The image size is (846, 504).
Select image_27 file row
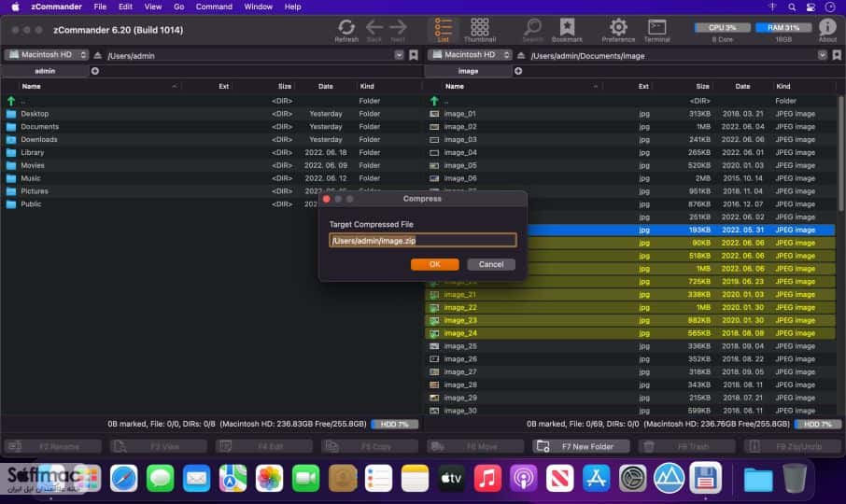[x=631, y=372]
